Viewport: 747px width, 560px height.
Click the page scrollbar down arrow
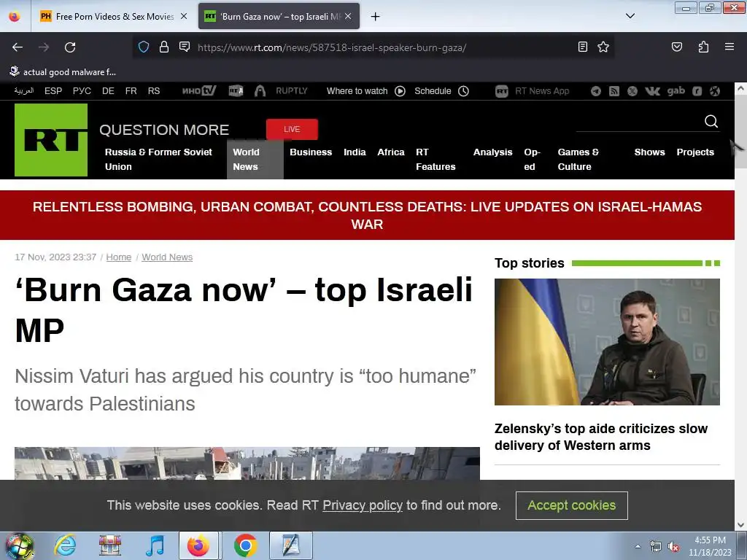(740, 525)
